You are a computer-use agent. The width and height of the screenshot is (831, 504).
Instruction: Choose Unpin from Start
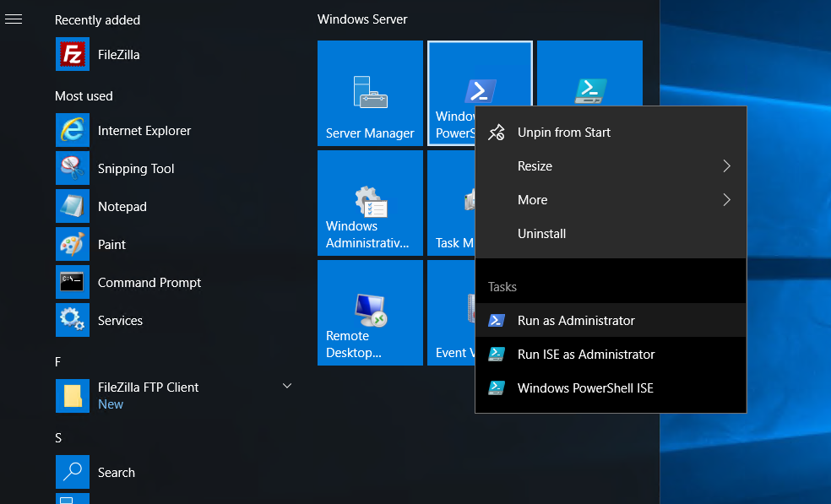[x=611, y=132]
